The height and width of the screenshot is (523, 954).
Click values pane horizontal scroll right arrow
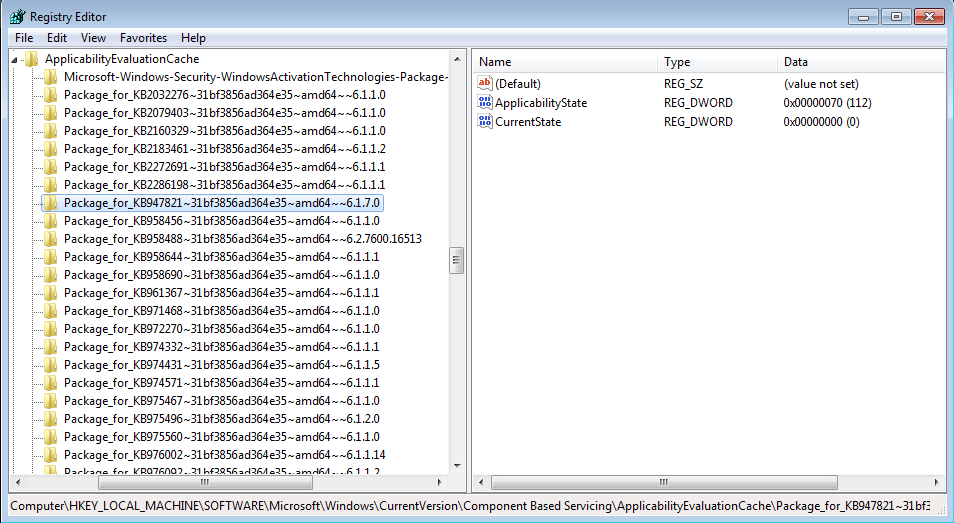936,482
